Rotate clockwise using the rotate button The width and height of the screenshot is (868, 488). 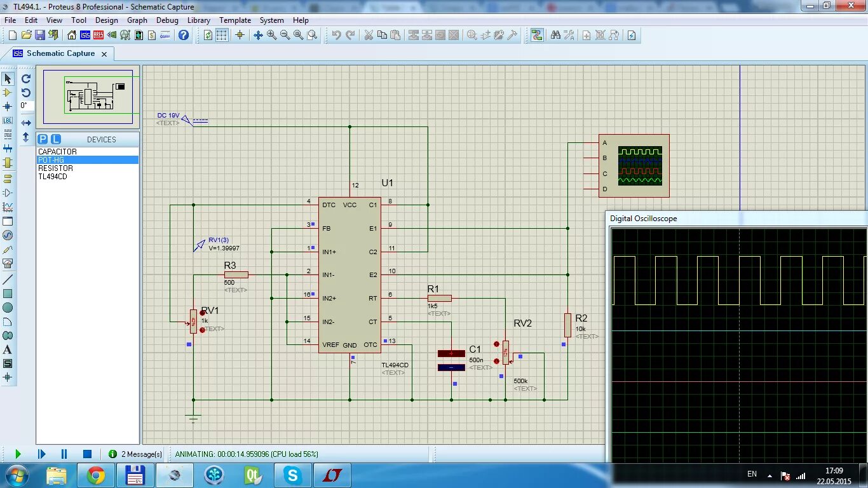click(x=26, y=79)
